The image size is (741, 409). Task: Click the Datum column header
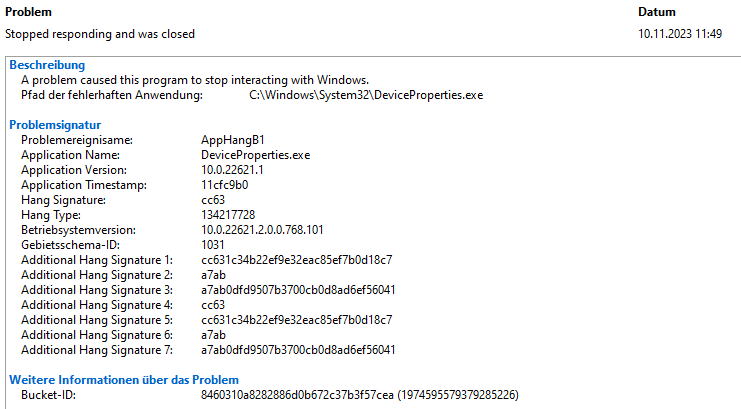[656, 12]
